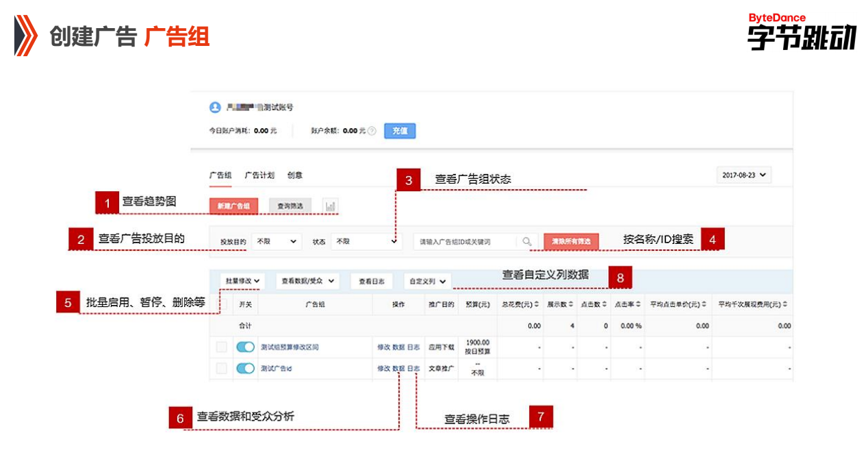Open the 状态 filter dropdown

pos(366,241)
